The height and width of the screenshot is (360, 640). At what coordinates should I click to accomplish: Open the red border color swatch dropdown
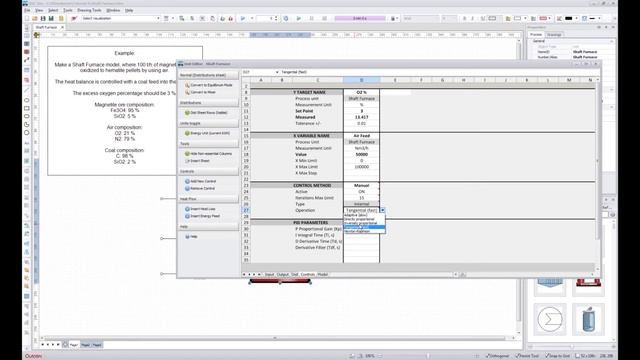(x=549, y=18)
